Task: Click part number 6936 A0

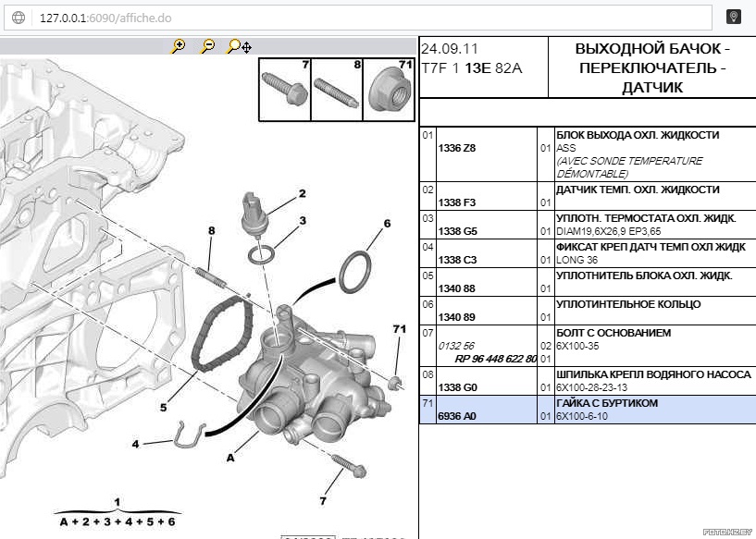Action: coord(457,416)
